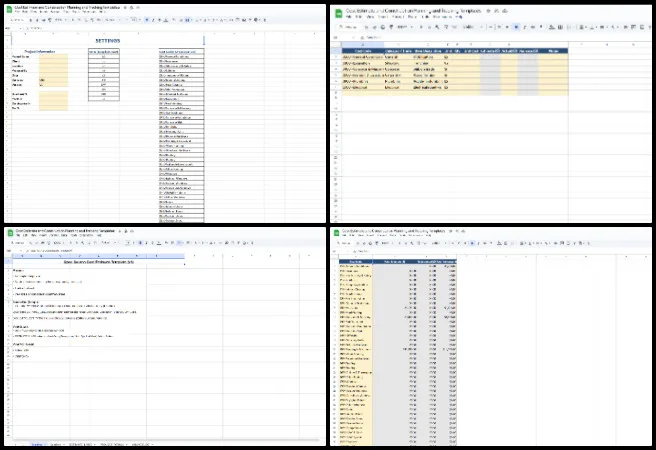
Task: Click Sheets logo in the Settings sheet window
Action: click(9, 9)
